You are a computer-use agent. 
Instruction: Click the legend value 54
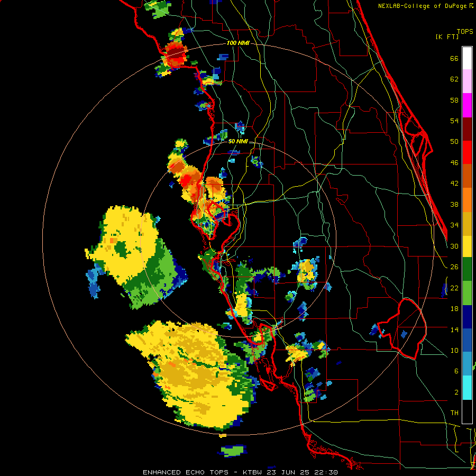click(454, 121)
